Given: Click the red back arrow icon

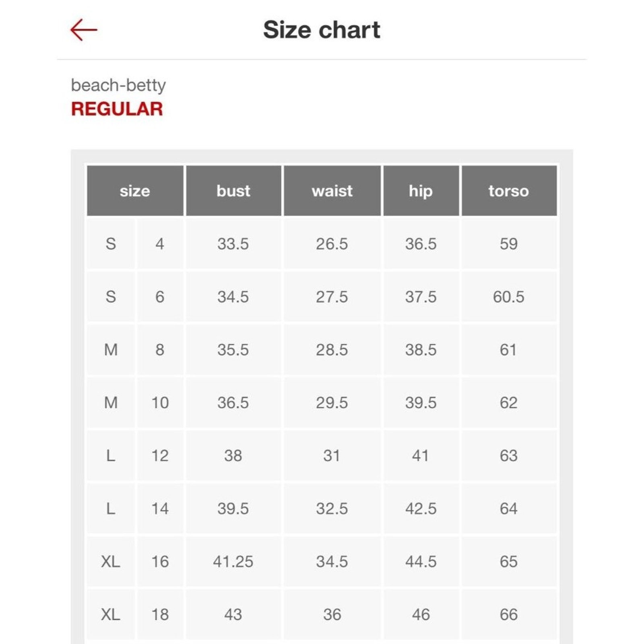Looking at the screenshot, I should coord(84,30).
